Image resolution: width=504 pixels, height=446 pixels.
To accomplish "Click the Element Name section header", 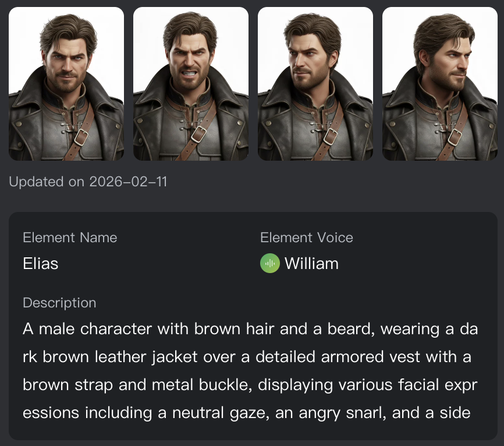I will [69, 238].
